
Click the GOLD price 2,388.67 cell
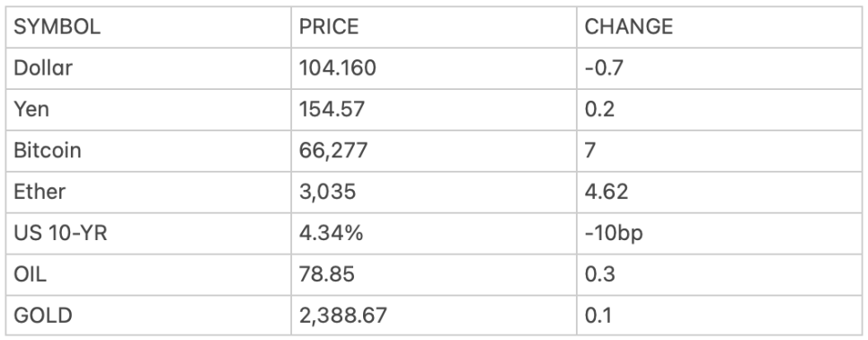(x=434, y=316)
